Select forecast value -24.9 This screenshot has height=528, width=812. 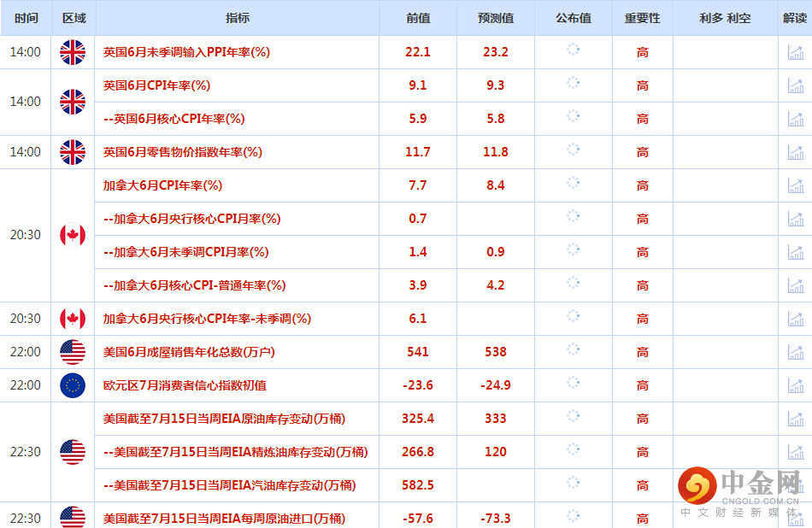coord(496,385)
